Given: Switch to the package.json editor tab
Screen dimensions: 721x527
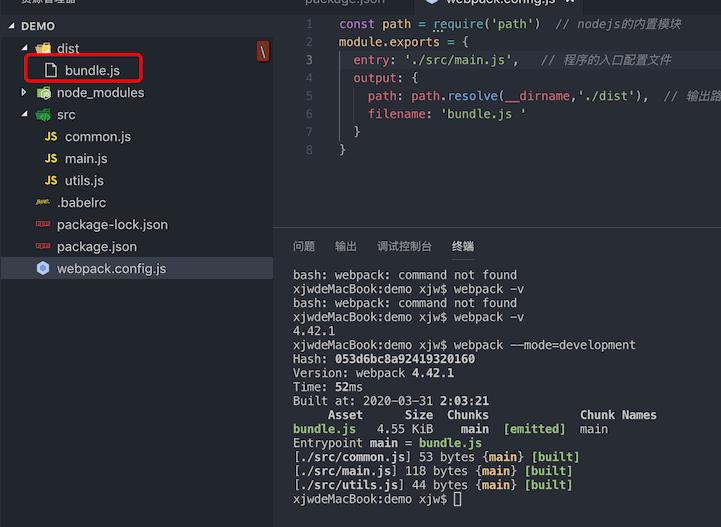Looking at the screenshot, I should tap(345, 2).
